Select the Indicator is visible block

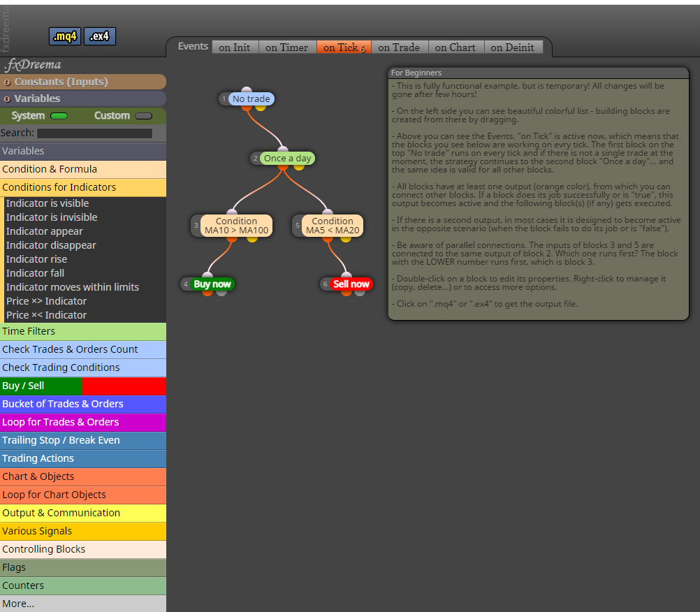tap(48, 203)
